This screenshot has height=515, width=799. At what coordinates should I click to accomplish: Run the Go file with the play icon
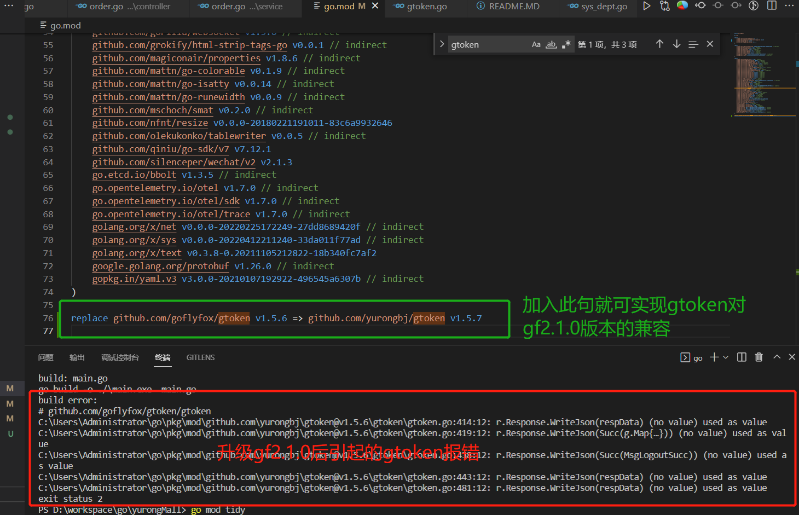click(646, 6)
